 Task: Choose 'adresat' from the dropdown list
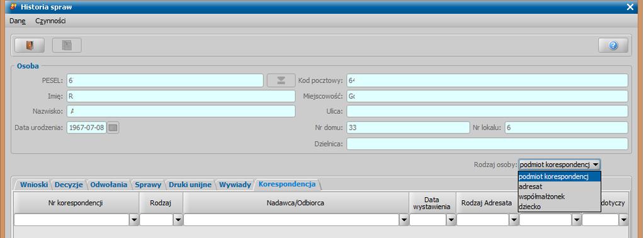[x=560, y=186]
